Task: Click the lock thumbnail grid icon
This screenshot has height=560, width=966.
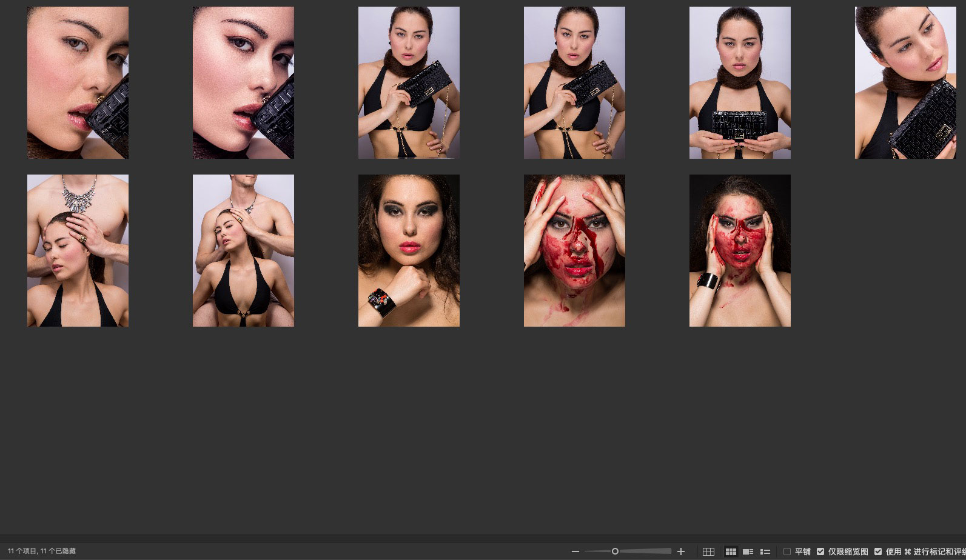Action: pyautogui.click(x=708, y=552)
